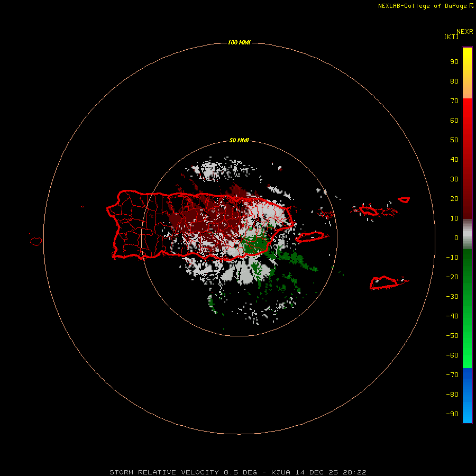Click the 0 knot scale label
Screen dimensions: 476x476
click(456, 237)
